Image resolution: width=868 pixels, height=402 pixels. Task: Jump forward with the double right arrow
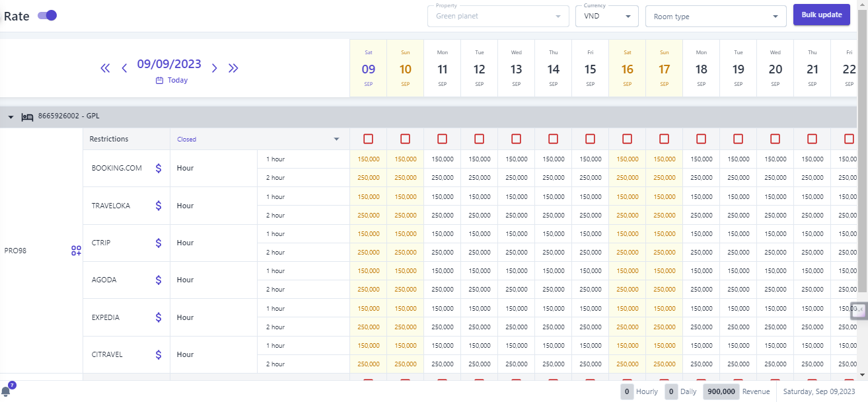(x=233, y=67)
